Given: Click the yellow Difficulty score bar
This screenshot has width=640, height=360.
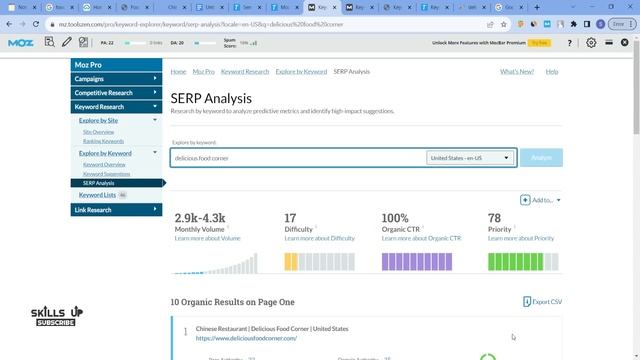Looking at the screenshot, I should pos(320,262).
